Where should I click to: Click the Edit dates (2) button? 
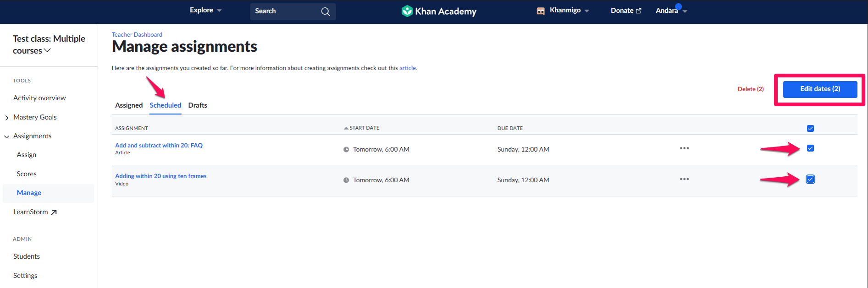tap(820, 89)
